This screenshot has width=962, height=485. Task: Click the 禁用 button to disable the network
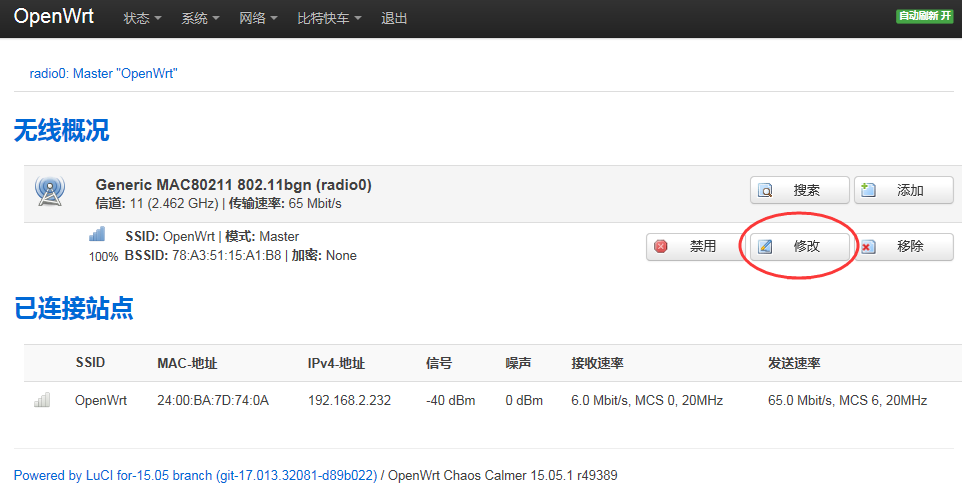pyautogui.click(x=696, y=246)
